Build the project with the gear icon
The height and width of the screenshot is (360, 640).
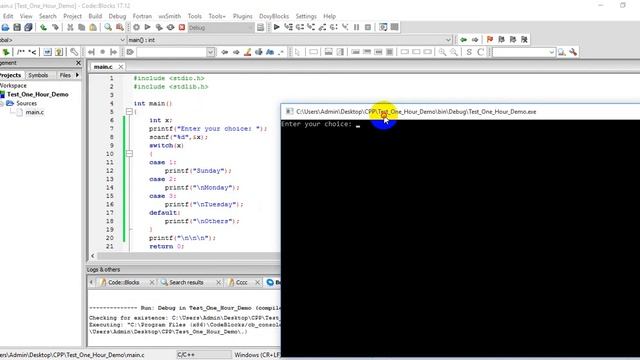pos(136,27)
